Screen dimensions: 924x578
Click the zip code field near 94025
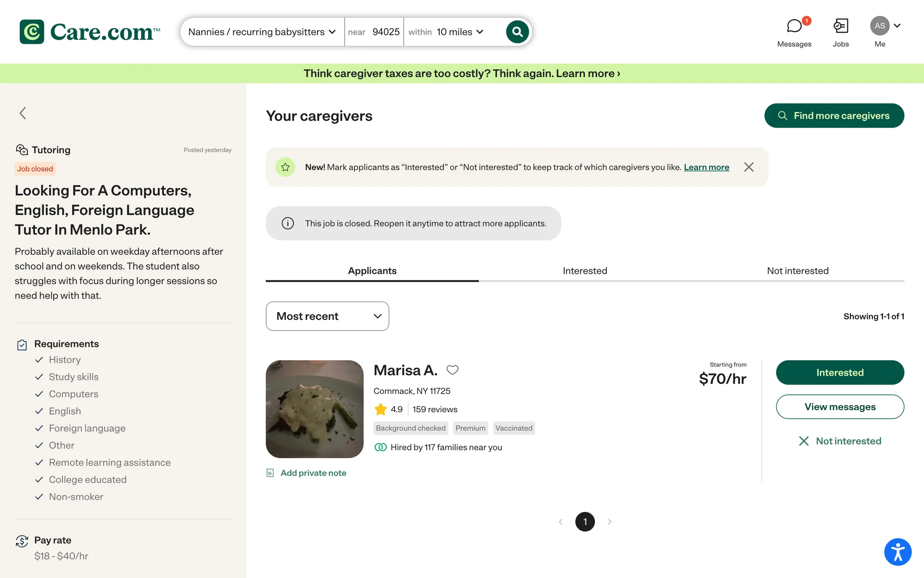[x=385, y=32]
